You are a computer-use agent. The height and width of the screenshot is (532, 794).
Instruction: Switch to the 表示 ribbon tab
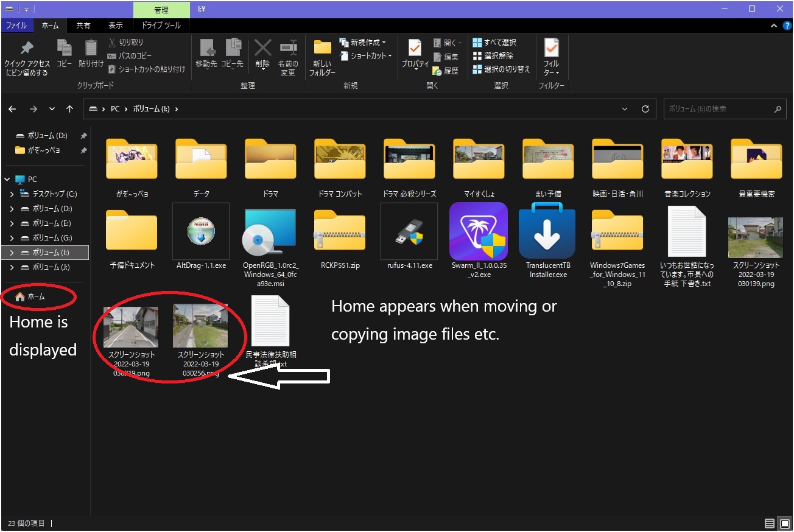point(116,26)
